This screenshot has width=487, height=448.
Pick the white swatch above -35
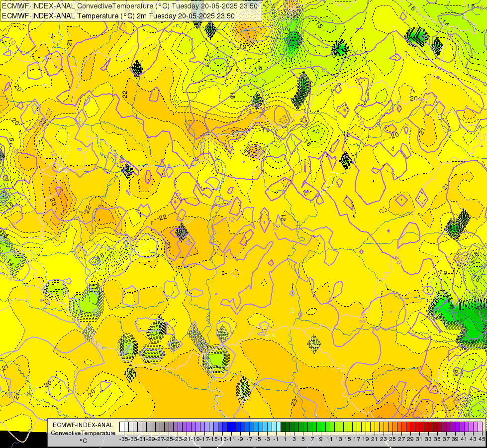pyautogui.click(x=122, y=427)
